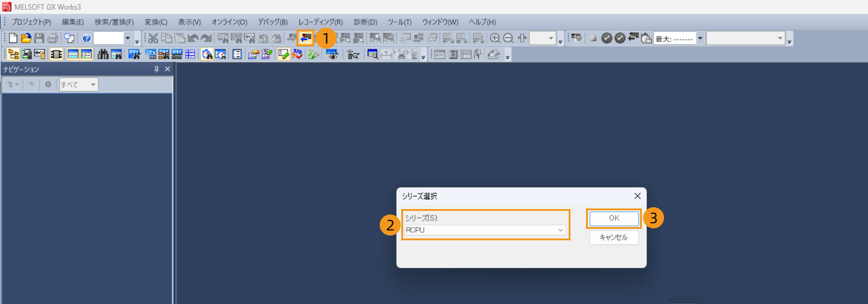
Task: Click the Cut scissors icon
Action: point(153,38)
